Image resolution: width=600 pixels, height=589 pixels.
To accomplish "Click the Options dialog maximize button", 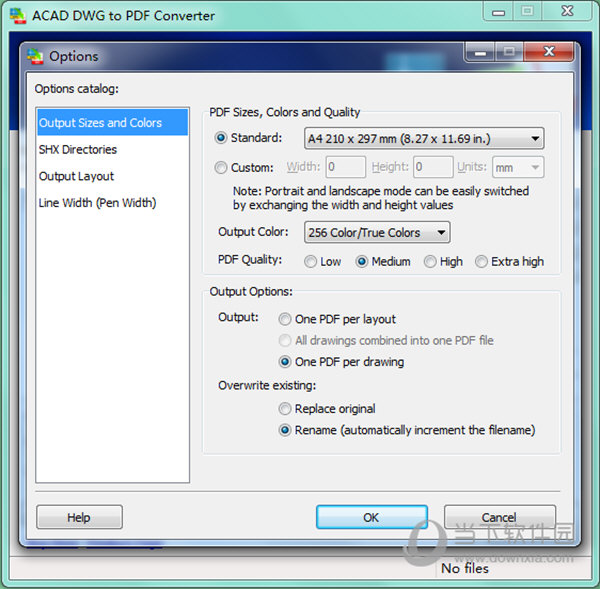I will pos(510,52).
